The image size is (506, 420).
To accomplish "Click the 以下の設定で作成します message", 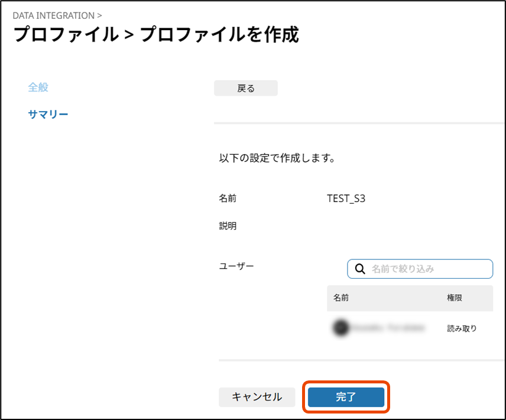I will [x=277, y=158].
